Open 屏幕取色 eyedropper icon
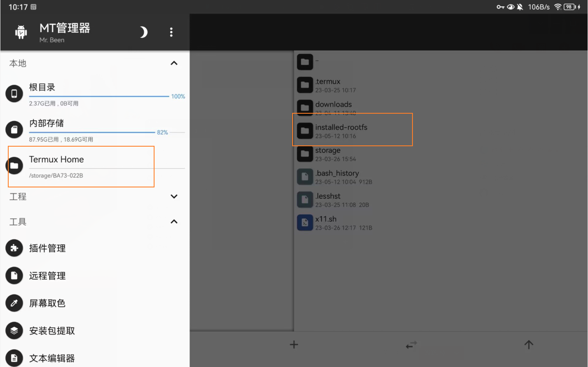The height and width of the screenshot is (367, 588). [x=14, y=303]
